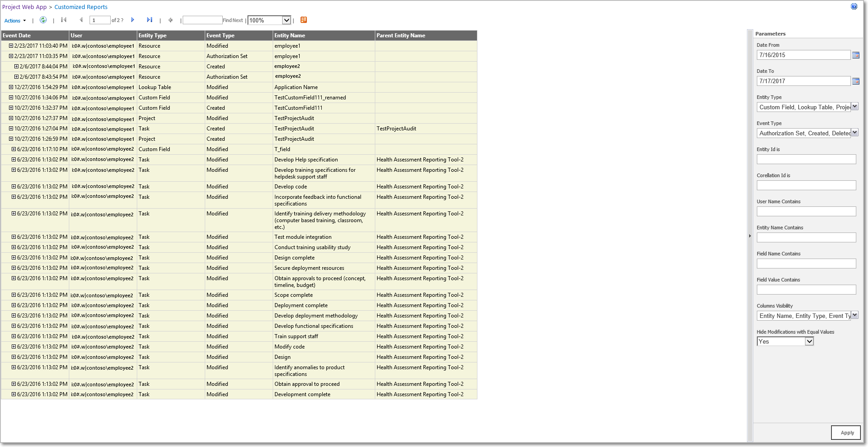Viewport: 868px width, 447px height.
Task: Expand the 12/27/2016 1:54:29 PM row
Action: (x=11, y=87)
